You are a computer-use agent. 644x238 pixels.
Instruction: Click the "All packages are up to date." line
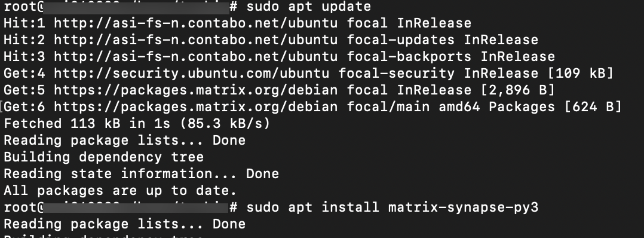coord(120,190)
